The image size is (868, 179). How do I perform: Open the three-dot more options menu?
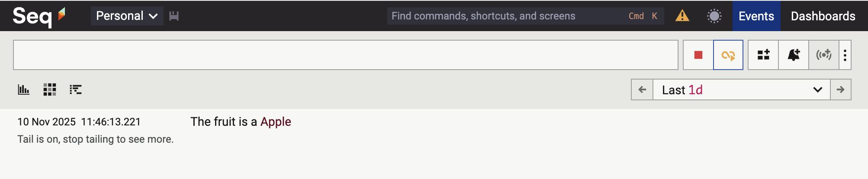click(845, 55)
